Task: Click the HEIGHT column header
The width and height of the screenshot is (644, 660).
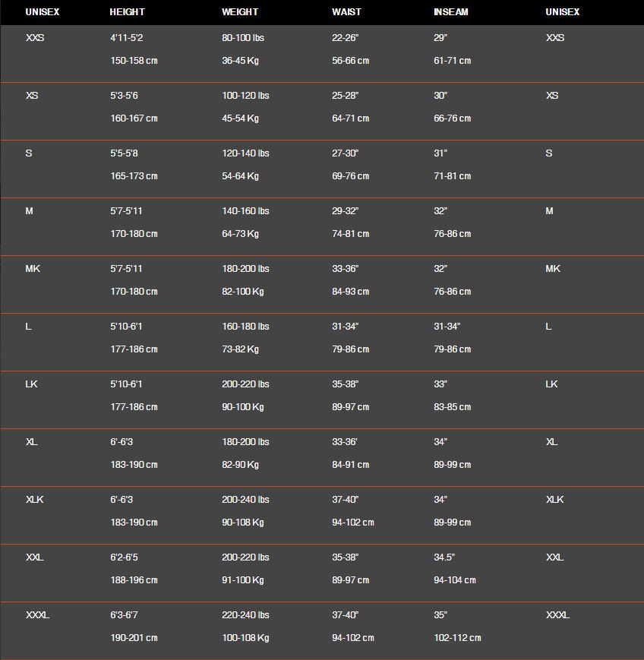Action: (127, 12)
